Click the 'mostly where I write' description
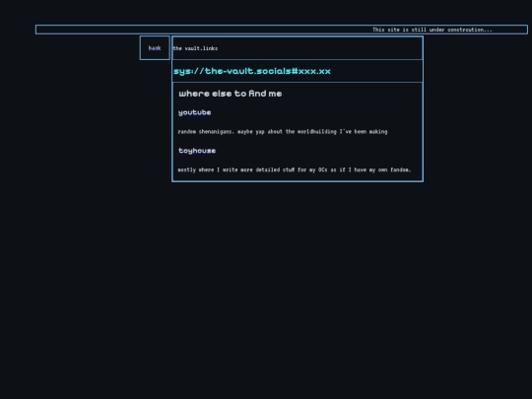 point(295,169)
